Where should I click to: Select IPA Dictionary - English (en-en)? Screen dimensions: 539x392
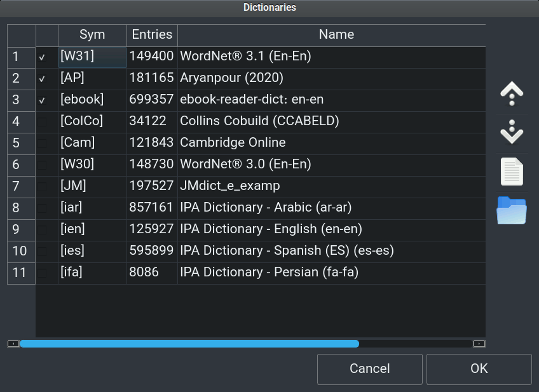click(332, 230)
